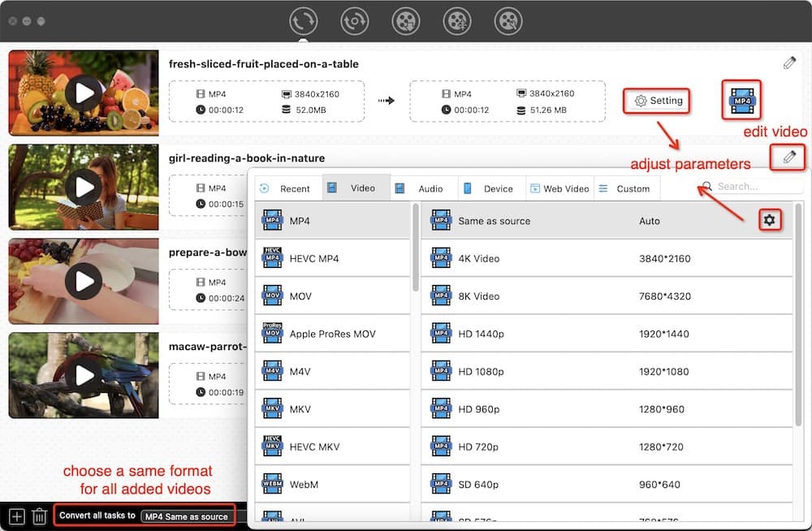This screenshot has width=812, height=531.
Task: Click the trash delete icon
Action: tap(39, 516)
